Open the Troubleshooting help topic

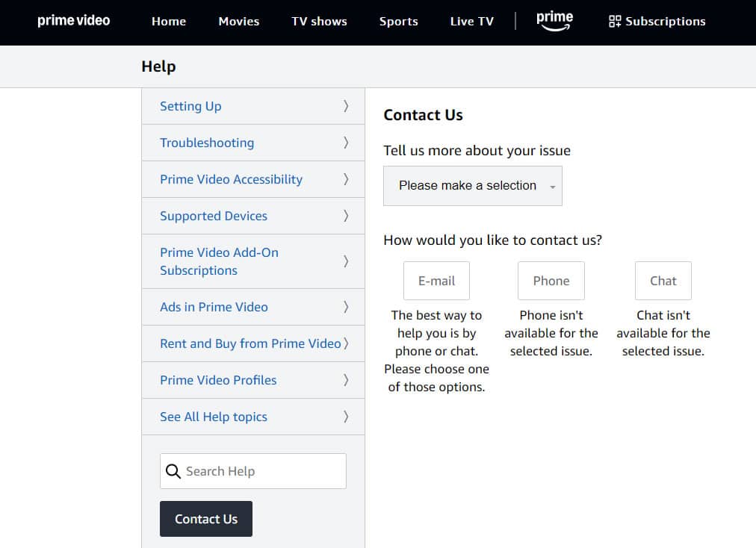(253, 143)
